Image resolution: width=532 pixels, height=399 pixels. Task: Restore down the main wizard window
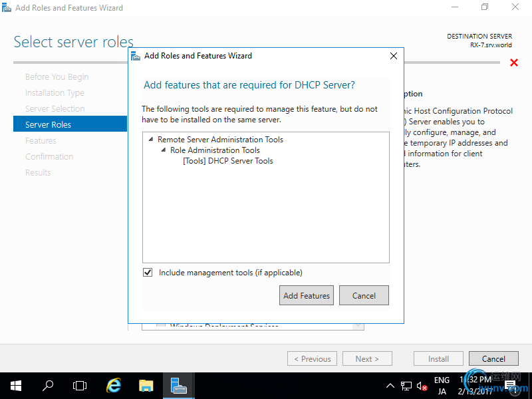(x=485, y=7)
